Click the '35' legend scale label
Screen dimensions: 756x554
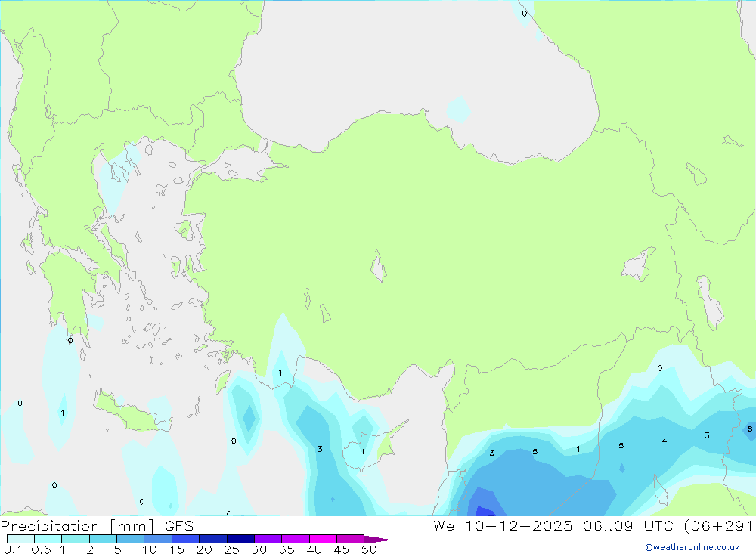click(287, 549)
